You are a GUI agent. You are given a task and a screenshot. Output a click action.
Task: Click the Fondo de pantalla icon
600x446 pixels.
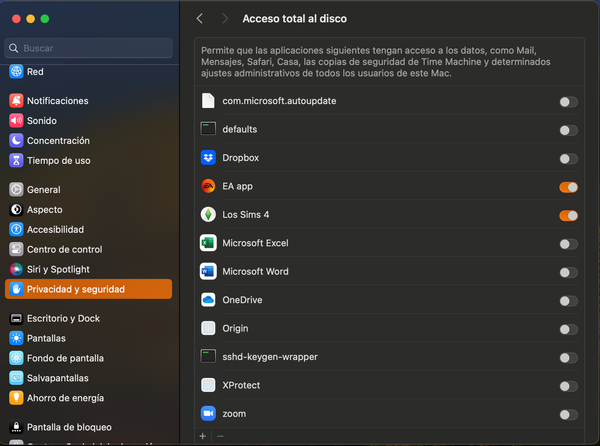(x=16, y=358)
